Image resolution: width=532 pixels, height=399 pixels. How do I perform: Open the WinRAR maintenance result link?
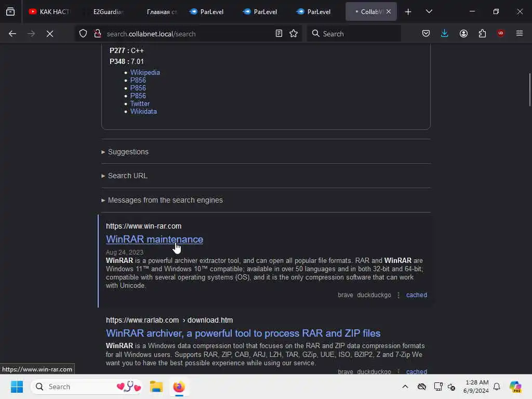pyautogui.click(x=154, y=239)
